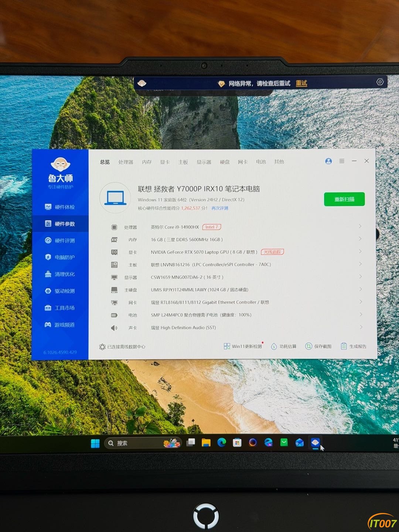This screenshot has width=399, height=532.
Task: Click the 再次评测 link
Action: click(220, 208)
